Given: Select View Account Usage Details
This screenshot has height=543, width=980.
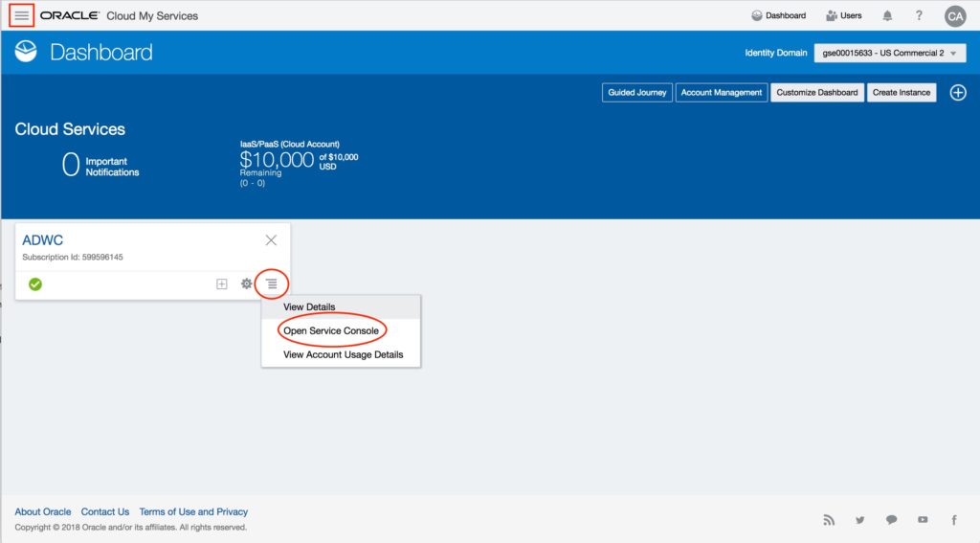Looking at the screenshot, I should (343, 355).
